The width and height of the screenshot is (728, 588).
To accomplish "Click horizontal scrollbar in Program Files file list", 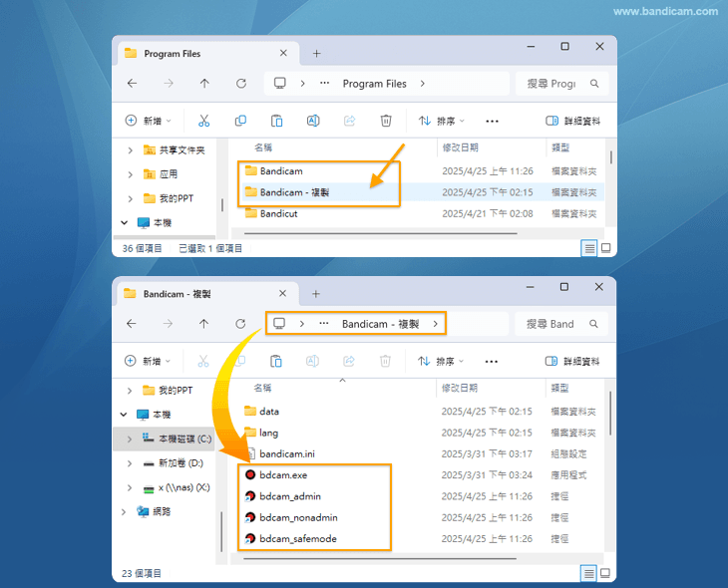I will [381, 233].
